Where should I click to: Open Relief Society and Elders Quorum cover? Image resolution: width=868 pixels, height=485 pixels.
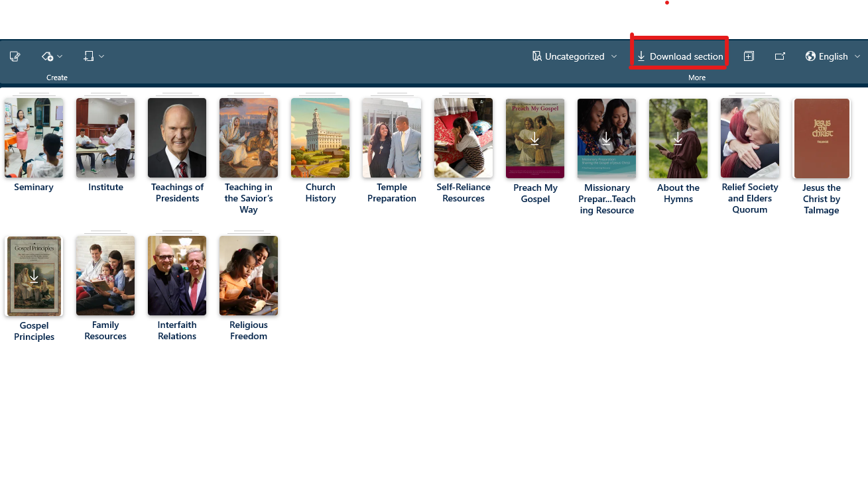click(750, 138)
